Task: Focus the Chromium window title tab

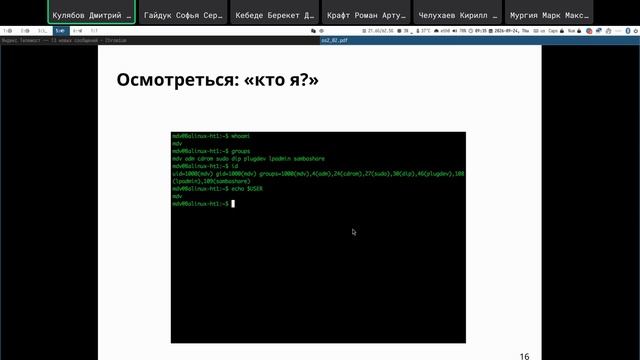Action: point(160,40)
